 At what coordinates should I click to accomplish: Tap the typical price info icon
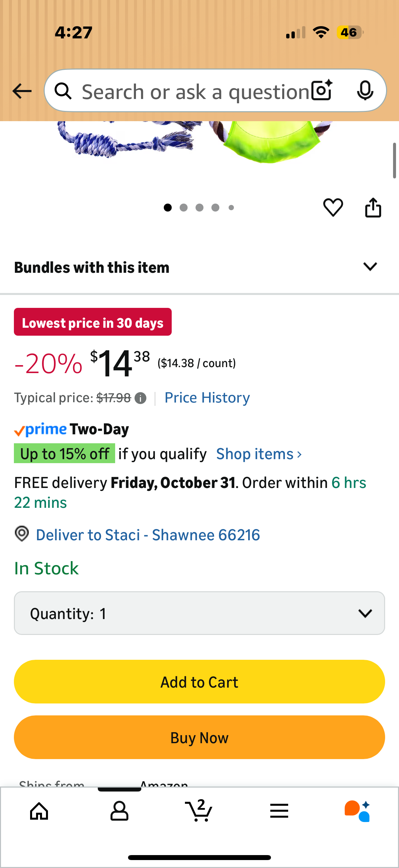(x=140, y=398)
